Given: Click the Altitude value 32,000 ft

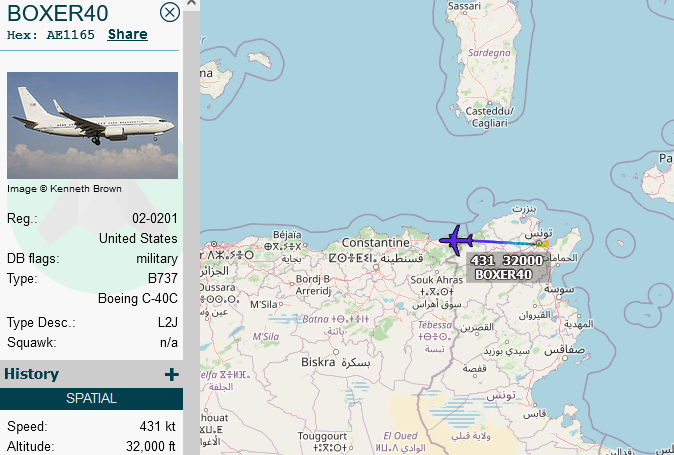Looking at the screenshot, I should pyautogui.click(x=151, y=446).
